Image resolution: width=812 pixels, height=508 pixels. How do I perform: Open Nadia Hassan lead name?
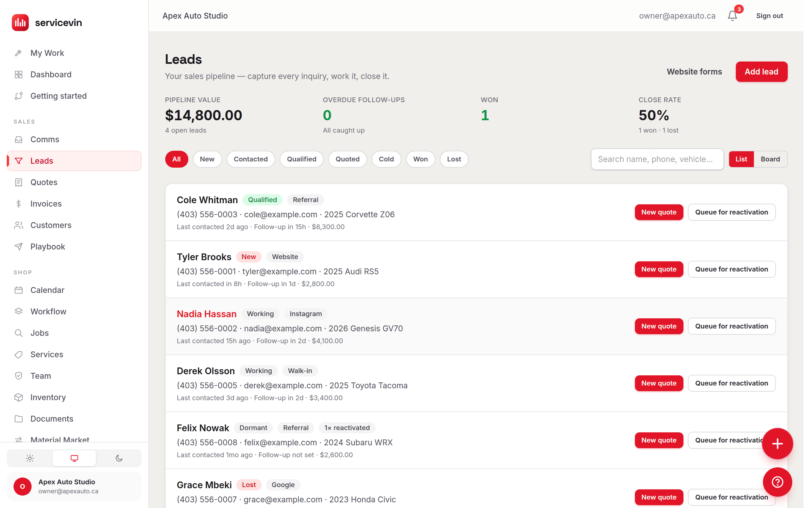point(207,314)
